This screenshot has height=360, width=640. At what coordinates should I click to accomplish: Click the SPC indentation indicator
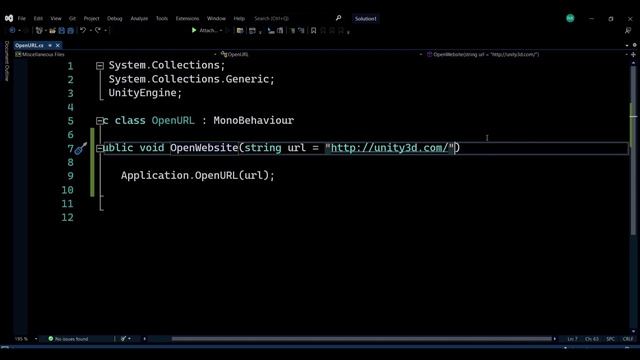[x=611, y=339]
